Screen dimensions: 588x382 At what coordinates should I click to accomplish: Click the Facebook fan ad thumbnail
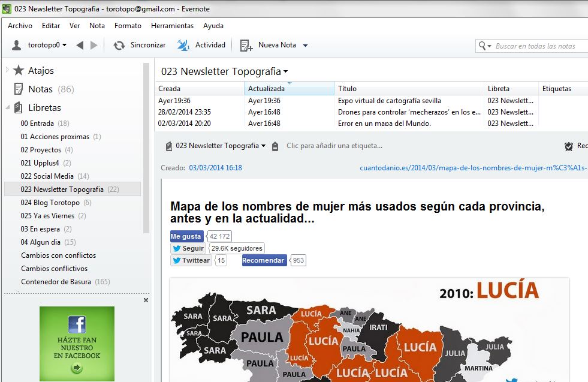[x=77, y=344]
